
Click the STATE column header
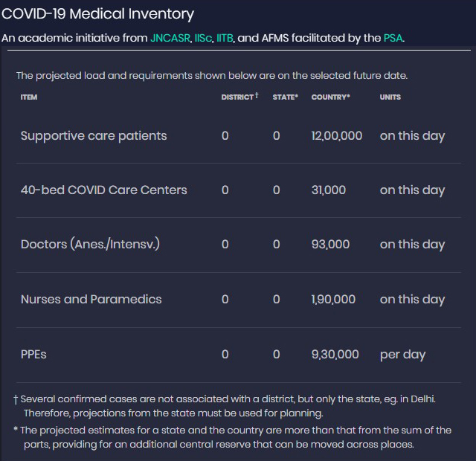point(285,97)
